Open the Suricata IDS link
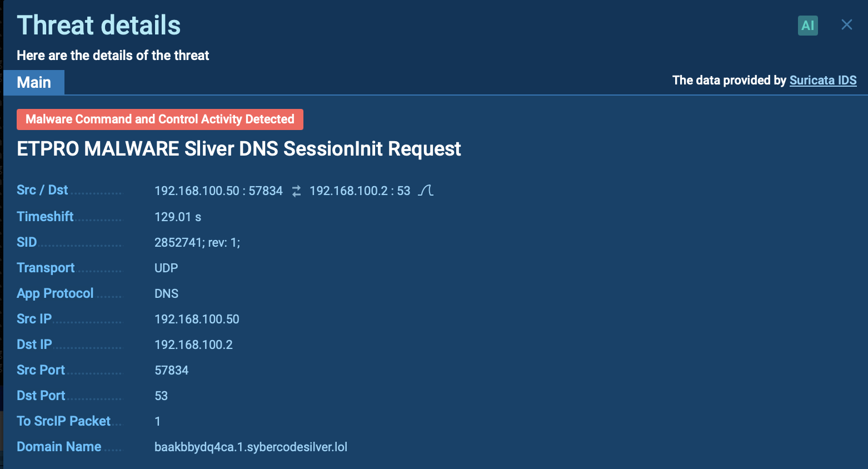This screenshot has width=868, height=469. tap(822, 80)
